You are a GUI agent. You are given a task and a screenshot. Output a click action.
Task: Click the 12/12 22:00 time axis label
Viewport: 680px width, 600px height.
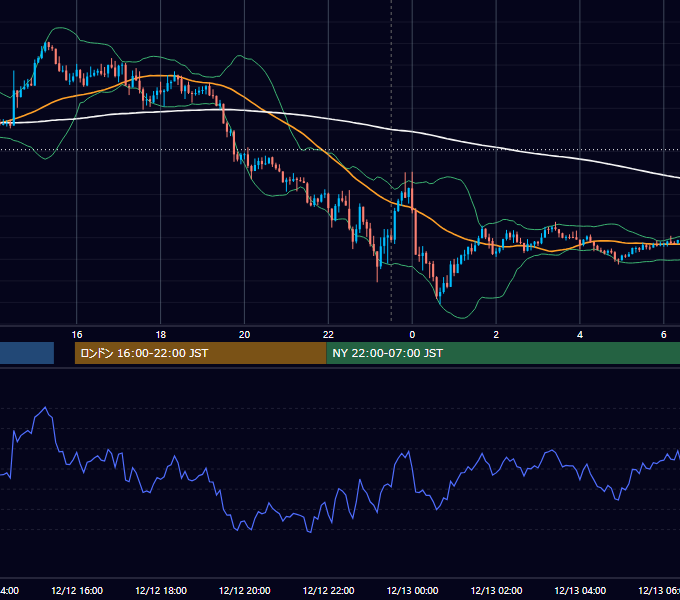click(328, 590)
